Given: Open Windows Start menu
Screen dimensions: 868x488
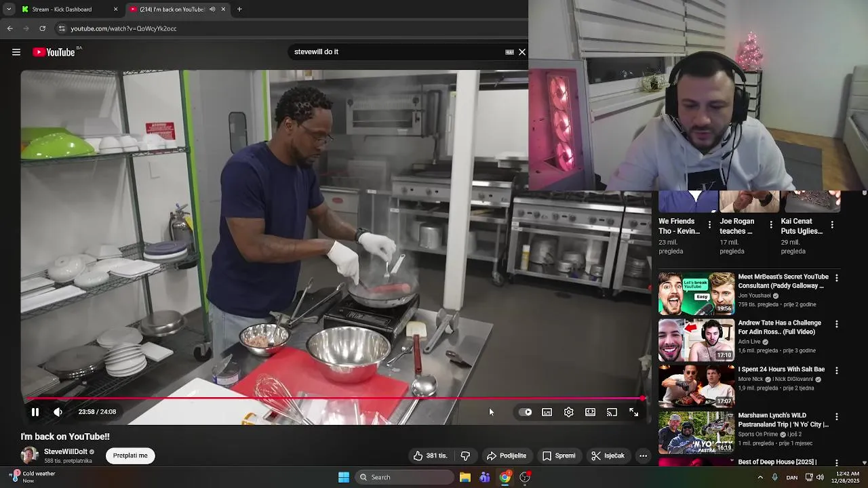Looking at the screenshot, I should coord(344,477).
